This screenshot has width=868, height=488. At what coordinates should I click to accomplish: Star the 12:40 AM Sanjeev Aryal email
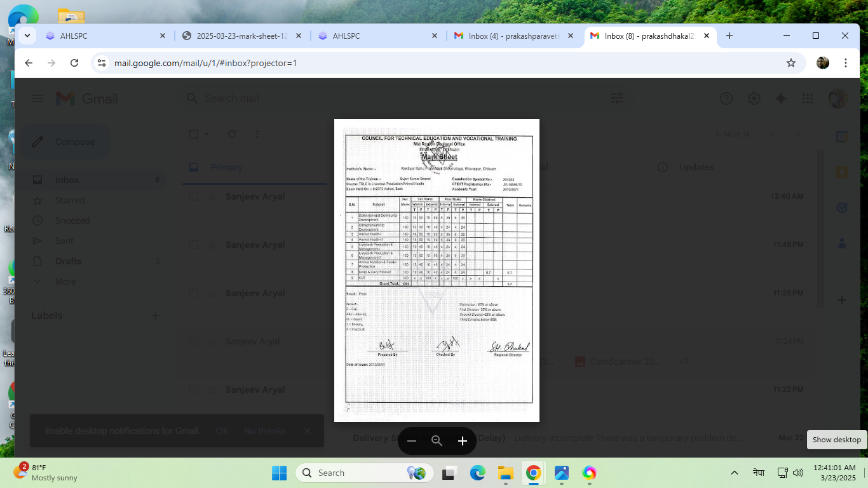click(213, 196)
